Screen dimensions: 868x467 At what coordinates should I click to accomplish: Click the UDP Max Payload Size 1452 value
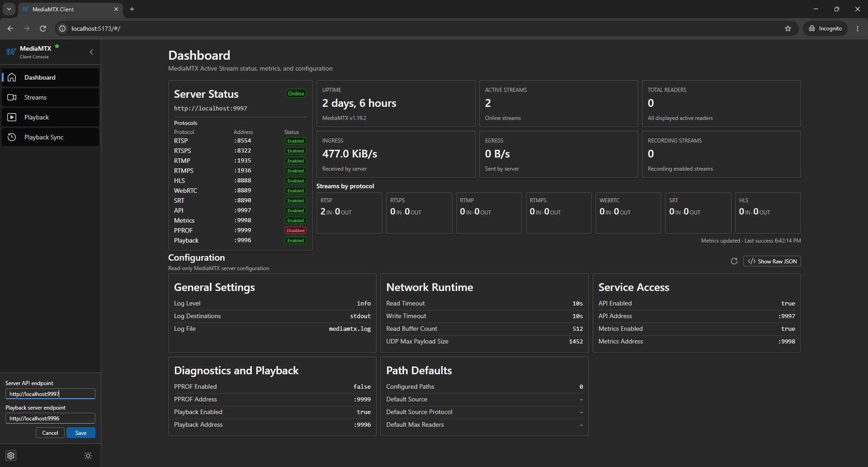pyautogui.click(x=576, y=342)
